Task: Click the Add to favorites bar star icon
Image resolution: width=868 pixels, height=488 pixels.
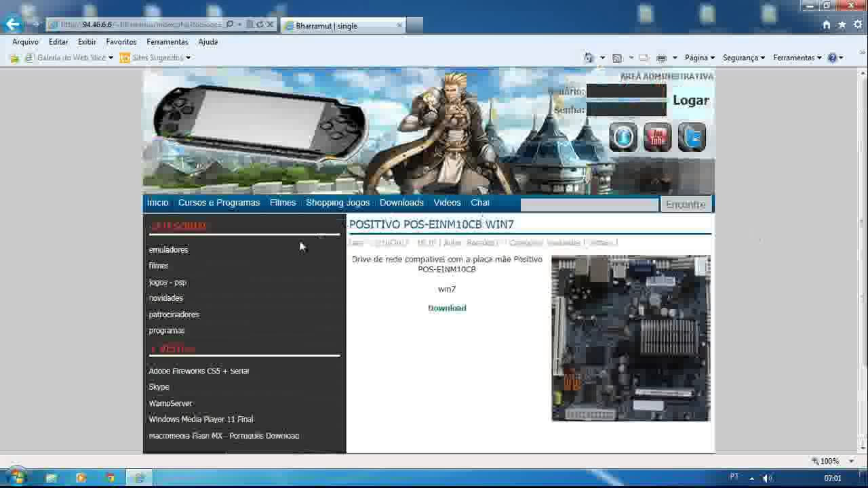Action: [14, 58]
